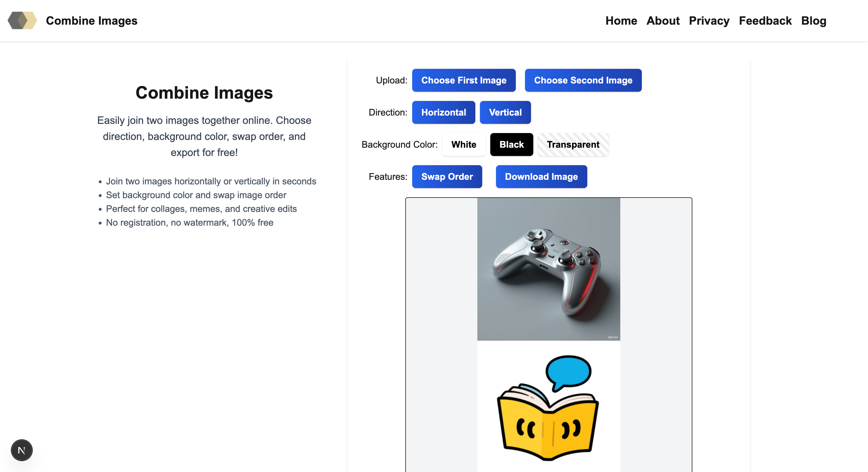This screenshot has height=472, width=868.
Task: Set direction to Vertical
Action: 505,112
